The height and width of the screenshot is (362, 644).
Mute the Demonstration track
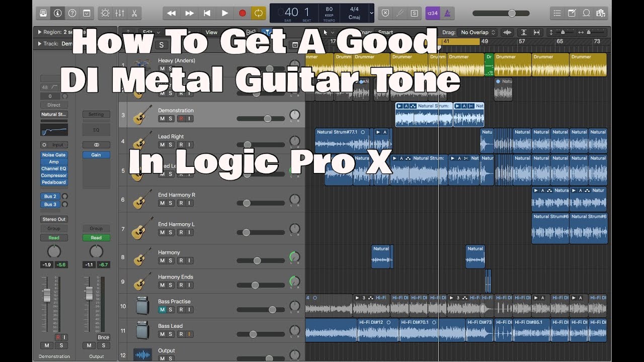click(x=162, y=119)
